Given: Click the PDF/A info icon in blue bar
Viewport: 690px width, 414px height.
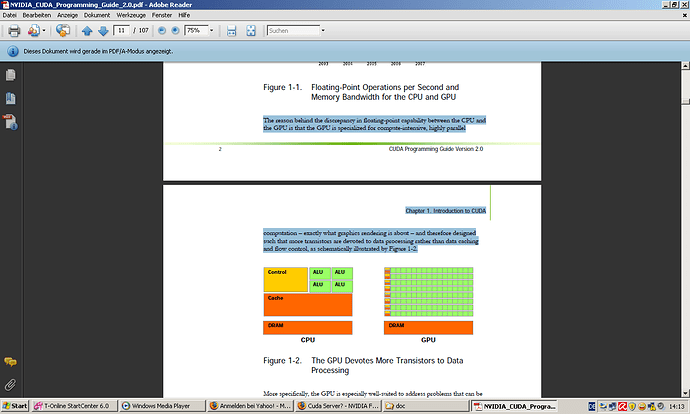Looking at the screenshot, I should (13, 51).
